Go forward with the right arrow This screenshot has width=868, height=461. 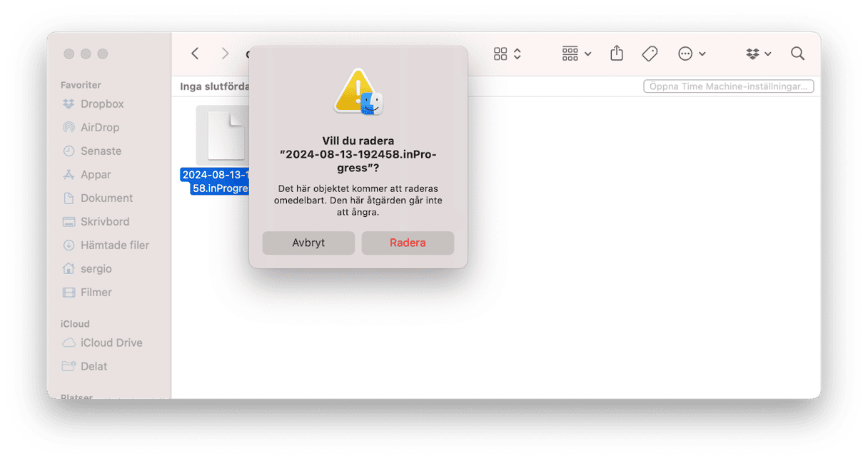click(225, 54)
